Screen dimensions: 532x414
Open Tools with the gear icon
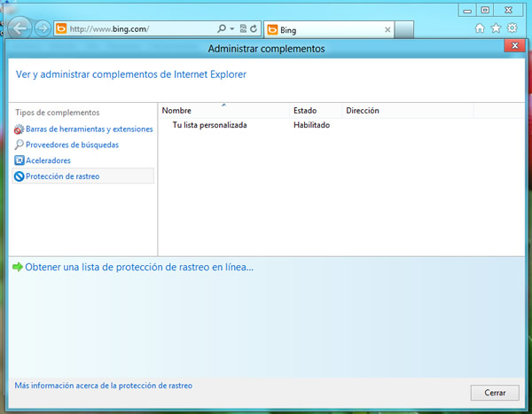coord(512,27)
